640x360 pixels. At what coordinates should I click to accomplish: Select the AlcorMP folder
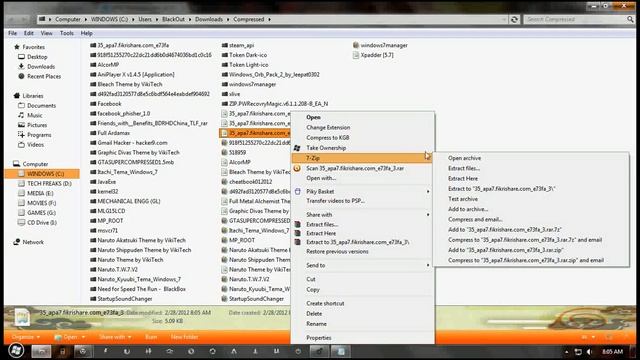108,64
